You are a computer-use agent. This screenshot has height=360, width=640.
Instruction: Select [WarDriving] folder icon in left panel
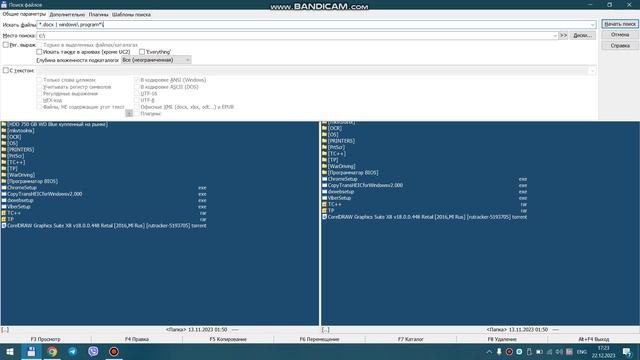pos(4,175)
